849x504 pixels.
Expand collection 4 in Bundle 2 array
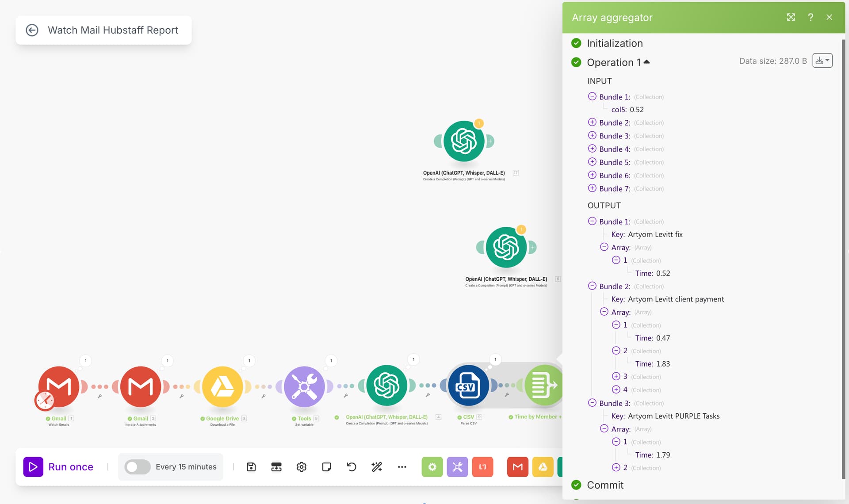(616, 389)
